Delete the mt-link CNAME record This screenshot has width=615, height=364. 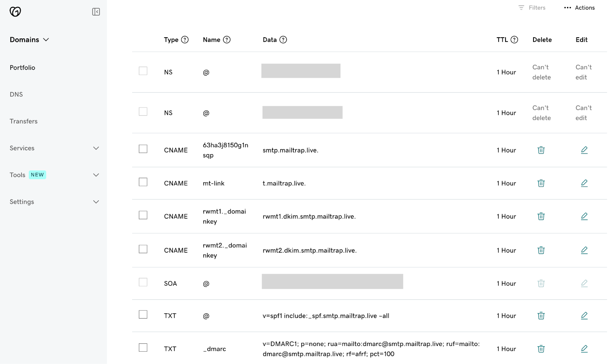(x=541, y=183)
